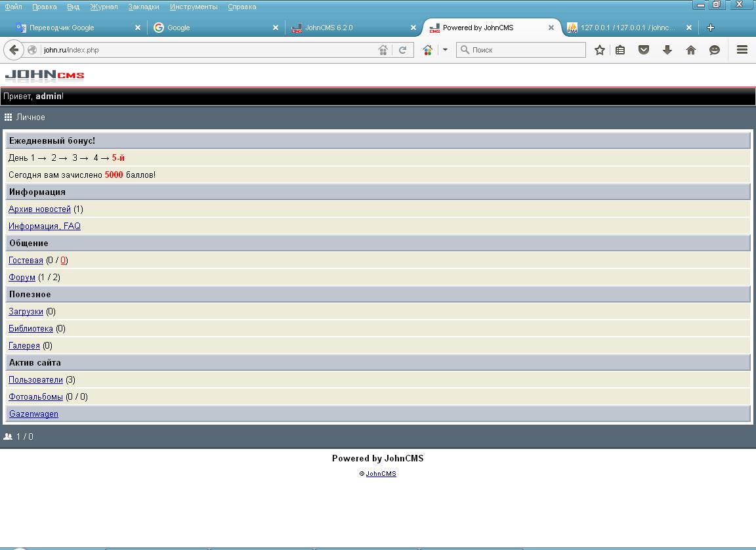The width and height of the screenshot is (756, 550).
Task: Bookmark this page with the star icon
Action: (x=599, y=50)
